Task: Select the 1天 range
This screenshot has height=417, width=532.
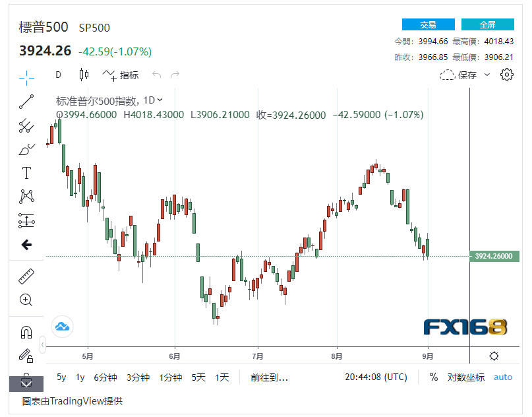Action: (222, 377)
